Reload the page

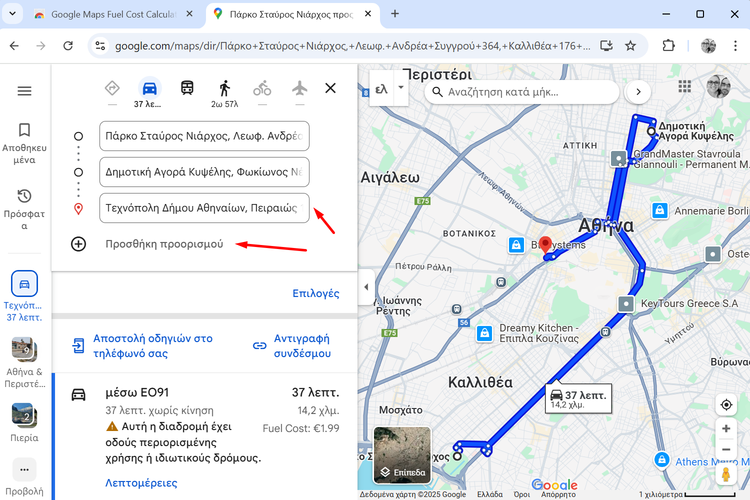pyautogui.click(x=68, y=45)
